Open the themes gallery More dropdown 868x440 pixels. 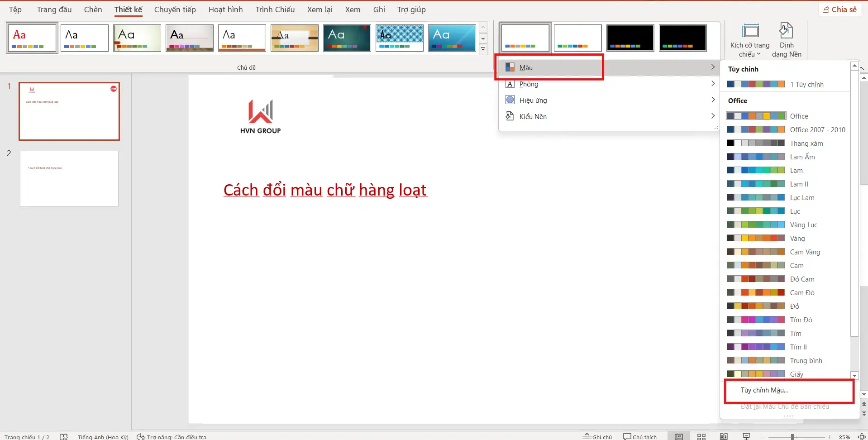tap(483, 50)
